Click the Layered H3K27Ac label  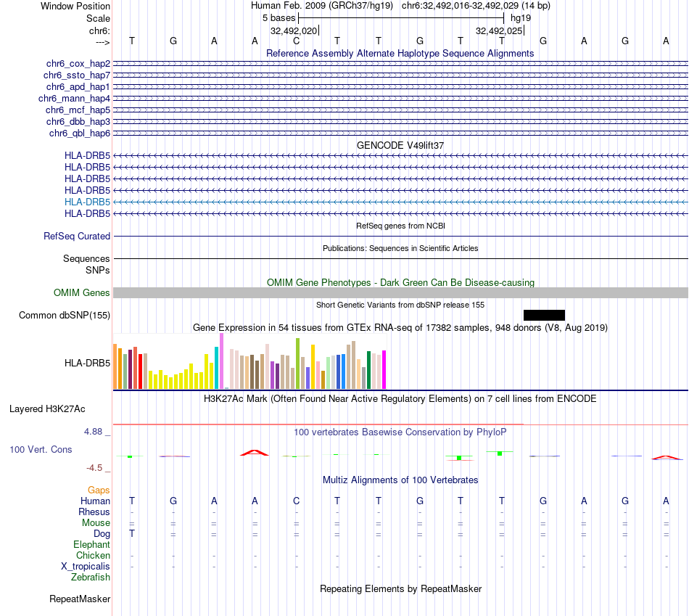click(x=47, y=409)
